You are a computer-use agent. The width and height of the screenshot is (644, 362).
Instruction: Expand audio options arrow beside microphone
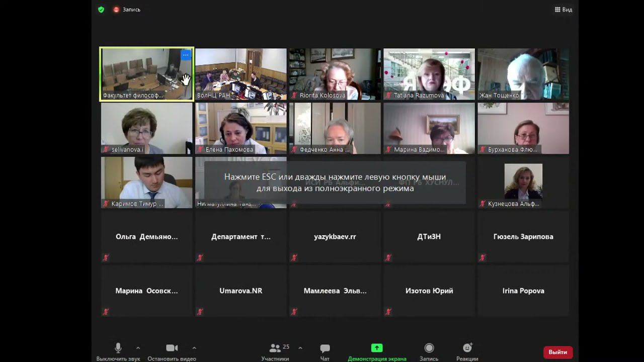138,348
